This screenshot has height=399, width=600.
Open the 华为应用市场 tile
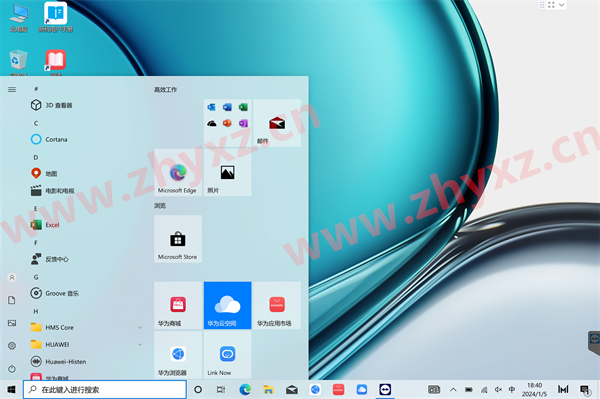tap(277, 305)
